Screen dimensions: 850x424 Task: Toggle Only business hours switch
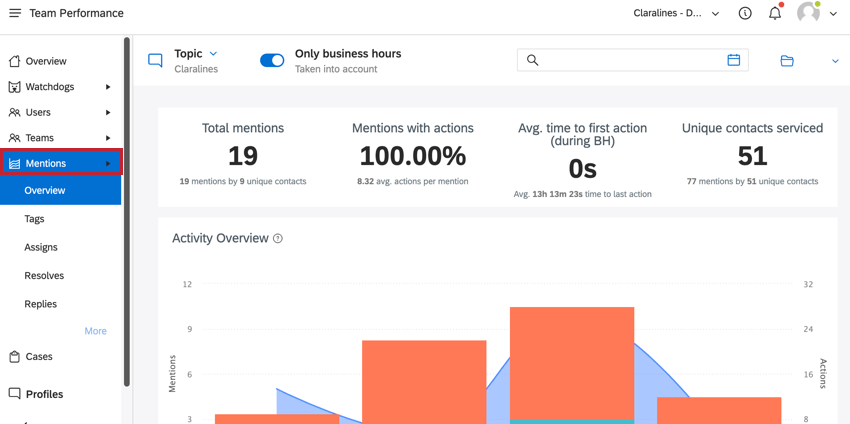(272, 60)
